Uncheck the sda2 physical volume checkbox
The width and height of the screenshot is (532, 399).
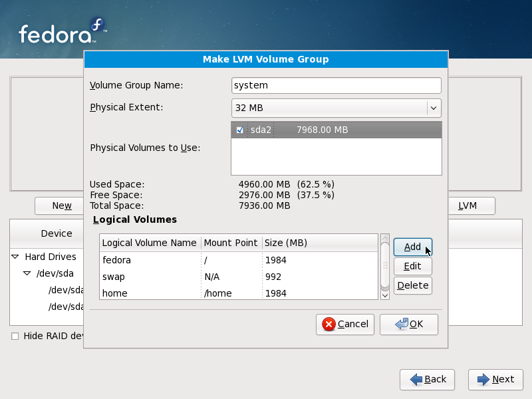click(239, 130)
